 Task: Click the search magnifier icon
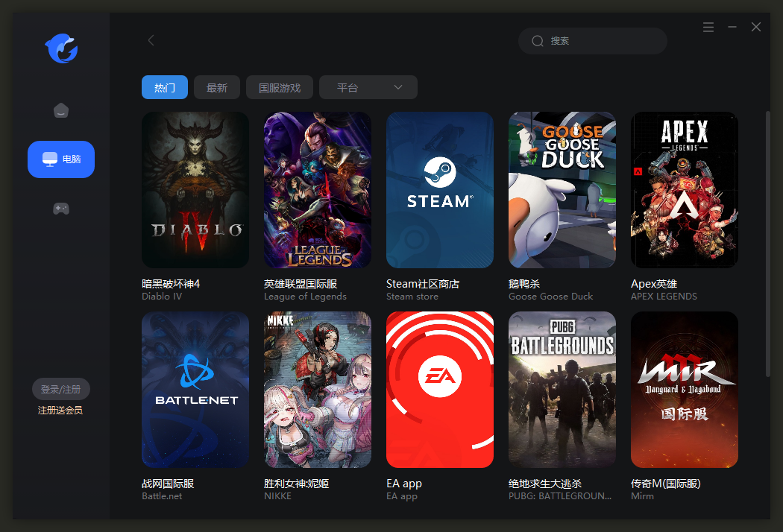[x=538, y=41]
